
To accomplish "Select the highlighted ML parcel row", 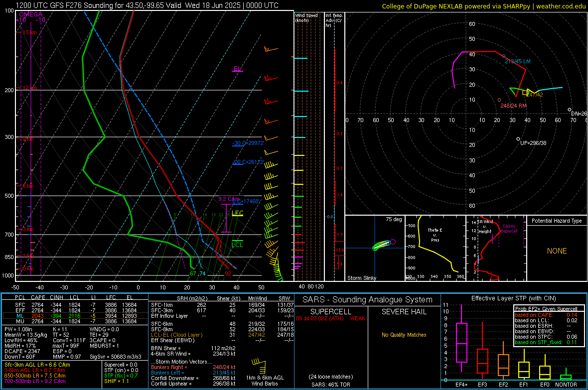I will click(x=75, y=316).
